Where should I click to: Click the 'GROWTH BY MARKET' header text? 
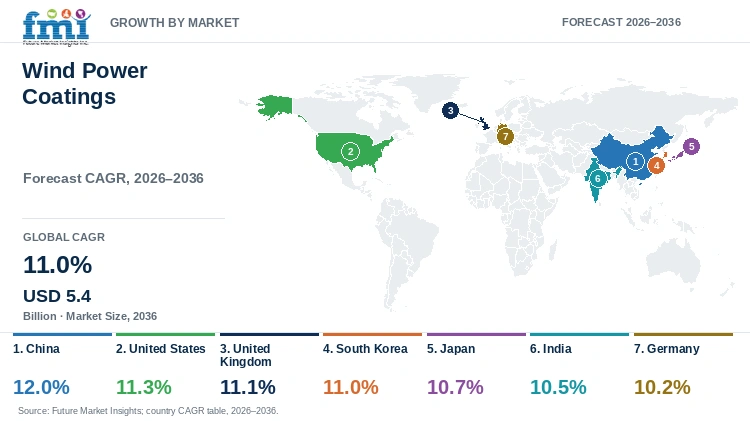coord(175,22)
